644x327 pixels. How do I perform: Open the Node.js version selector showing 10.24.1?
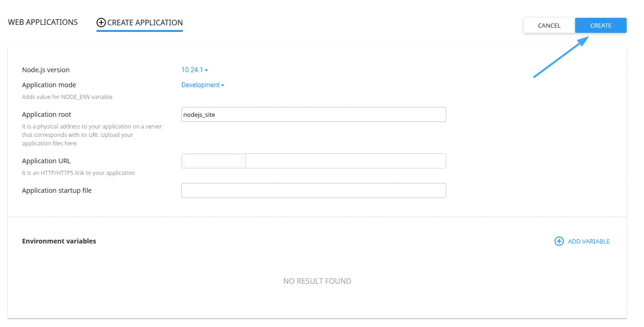tap(194, 69)
